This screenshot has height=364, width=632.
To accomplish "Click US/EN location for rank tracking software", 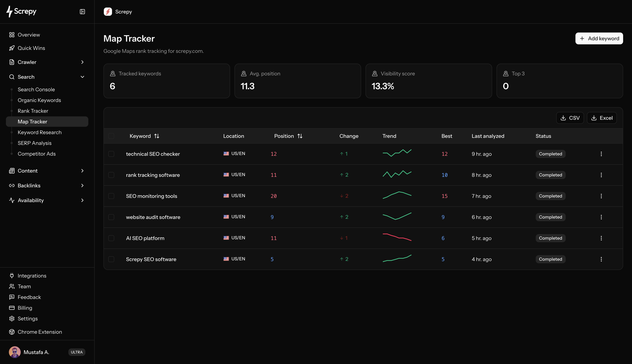I will coord(234,174).
